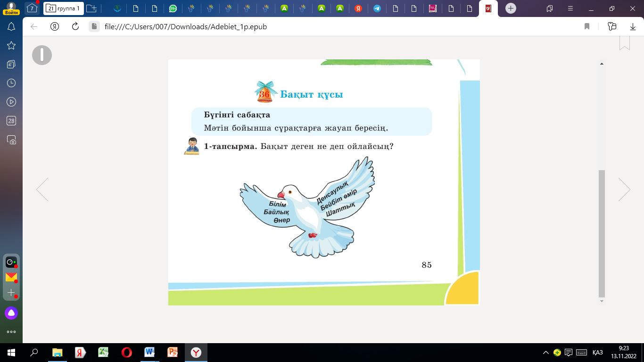Open the Yandex home page button

(54, 26)
